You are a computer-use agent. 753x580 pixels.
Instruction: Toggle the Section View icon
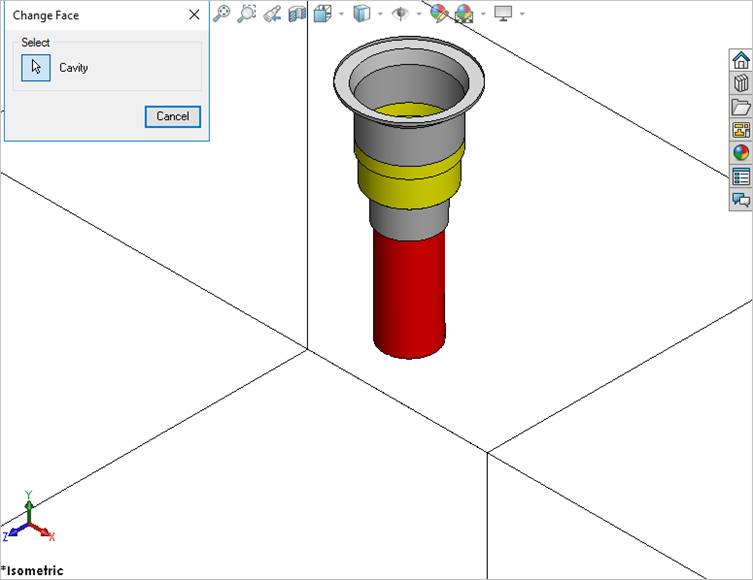297,13
